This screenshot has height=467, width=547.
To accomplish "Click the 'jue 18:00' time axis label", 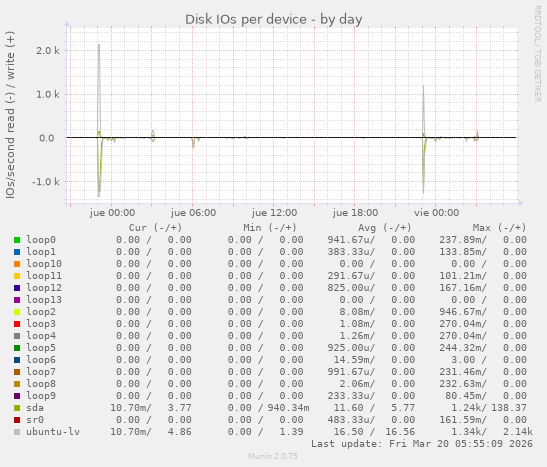I will pyautogui.click(x=355, y=213).
